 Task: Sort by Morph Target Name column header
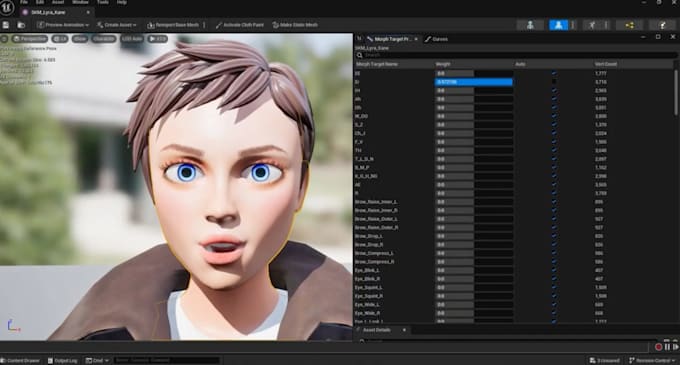click(x=376, y=64)
